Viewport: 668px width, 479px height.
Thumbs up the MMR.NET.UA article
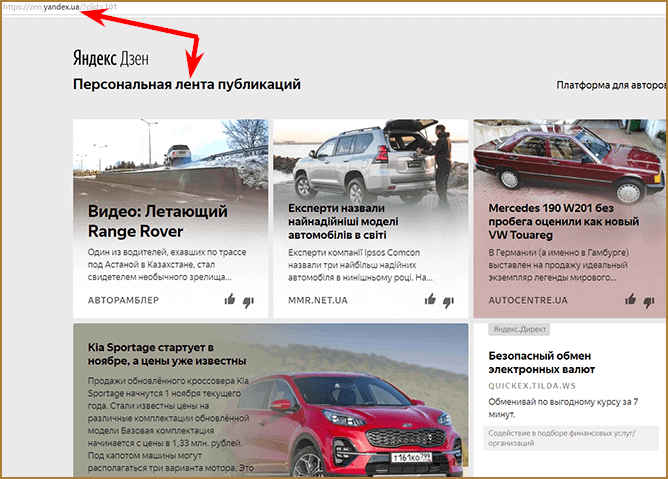430,299
